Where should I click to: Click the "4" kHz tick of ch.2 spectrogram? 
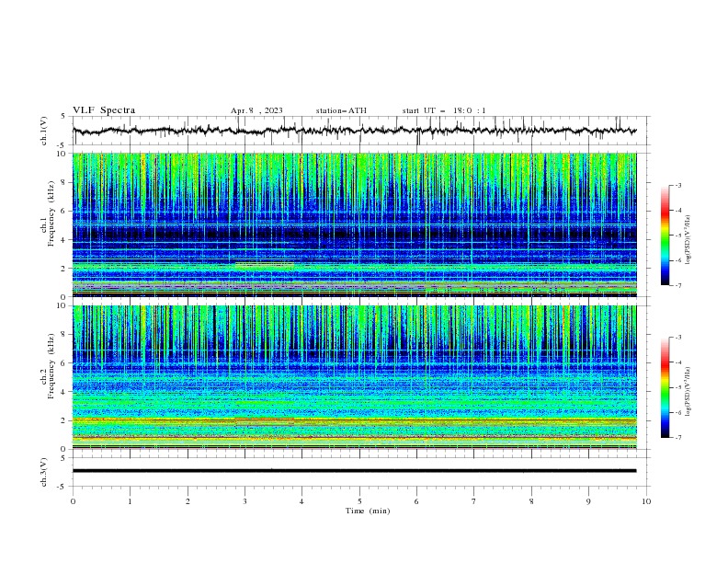[65, 392]
